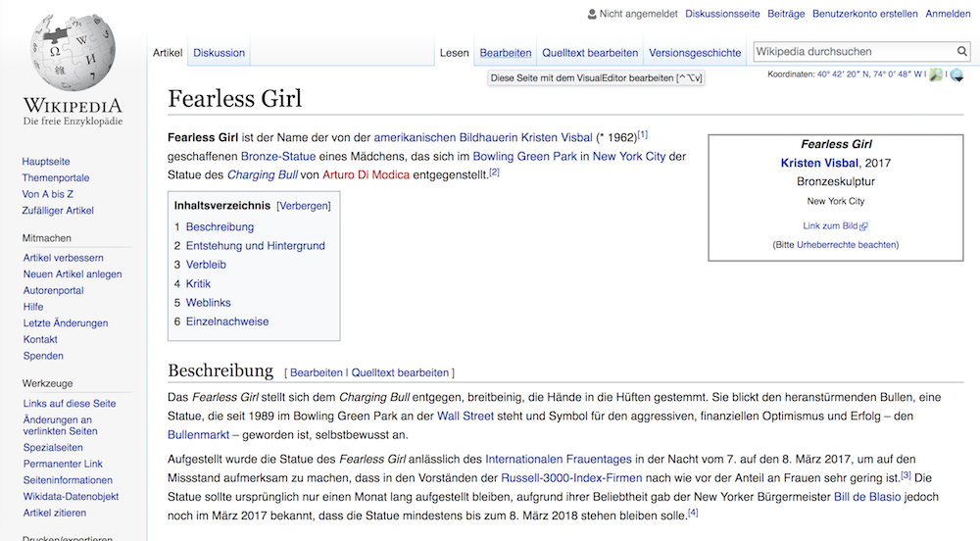Open the Bullenmarkt link
This screenshot has width=980, height=541.
[x=198, y=435]
